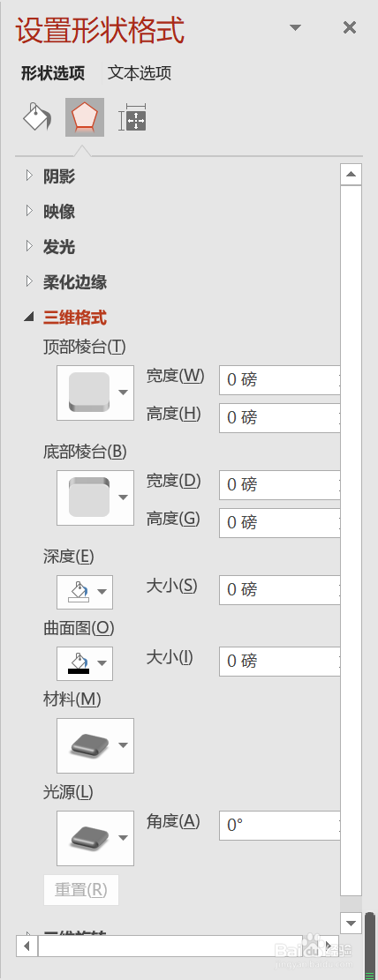Open the task pane options dropdown arrow
Screen dimensions: 378x980
coord(295,27)
